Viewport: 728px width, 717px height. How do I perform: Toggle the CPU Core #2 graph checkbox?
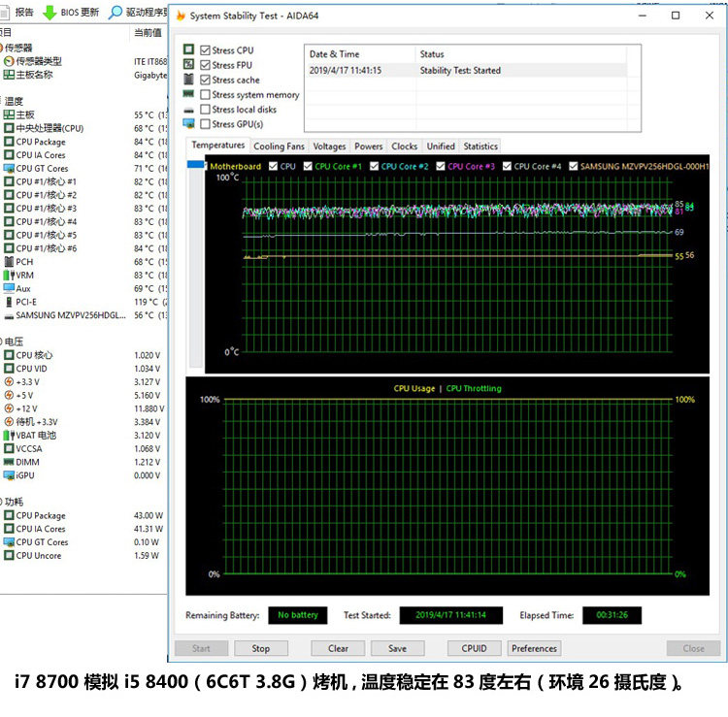[x=375, y=166]
